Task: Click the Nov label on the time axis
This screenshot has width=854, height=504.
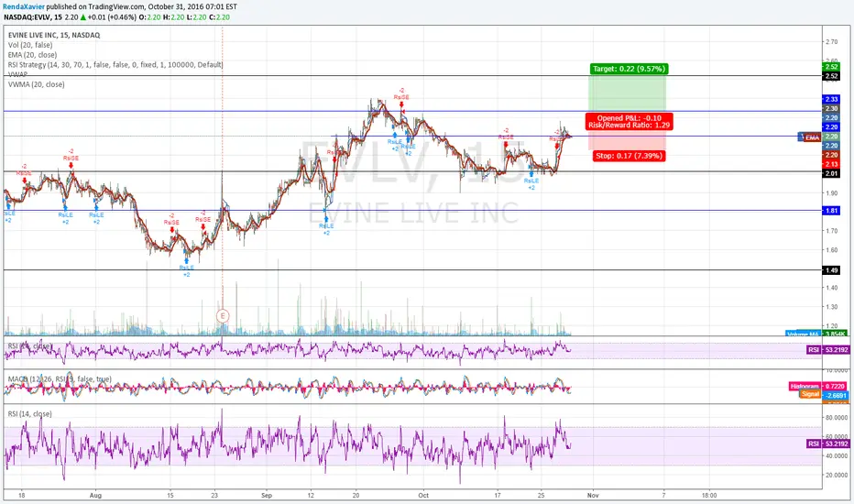Action: point(593,495)
